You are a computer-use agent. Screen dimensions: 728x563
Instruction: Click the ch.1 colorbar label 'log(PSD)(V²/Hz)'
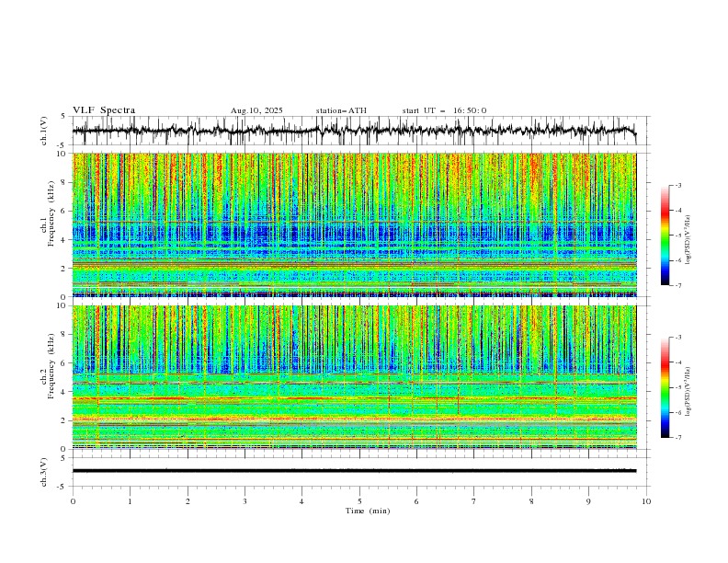coord(689,240)
